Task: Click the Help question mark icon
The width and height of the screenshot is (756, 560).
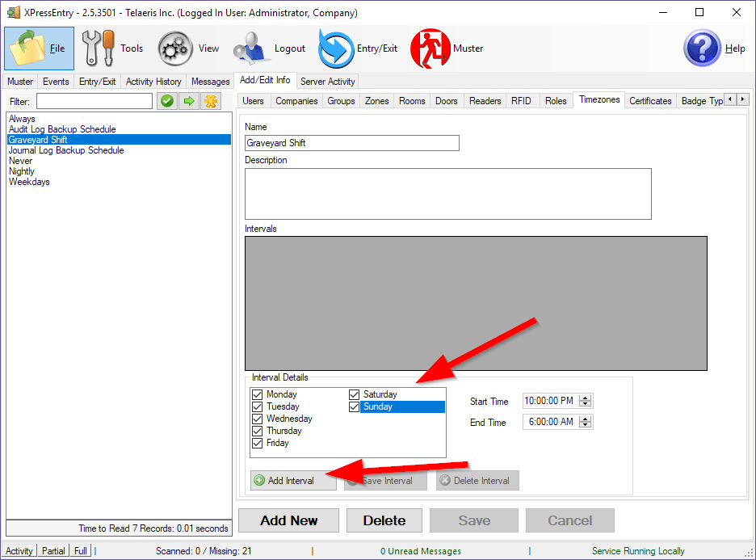Action: [x=702, y=48]
